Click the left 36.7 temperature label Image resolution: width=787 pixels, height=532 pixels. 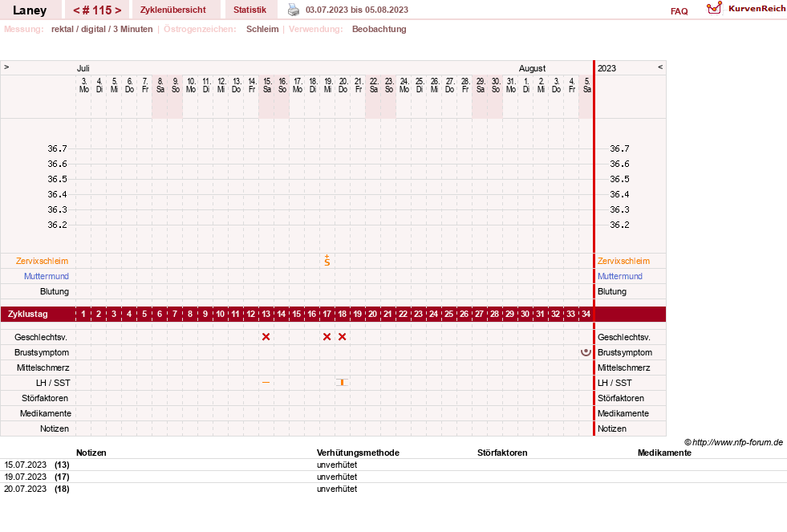click(x=57, y=148)
